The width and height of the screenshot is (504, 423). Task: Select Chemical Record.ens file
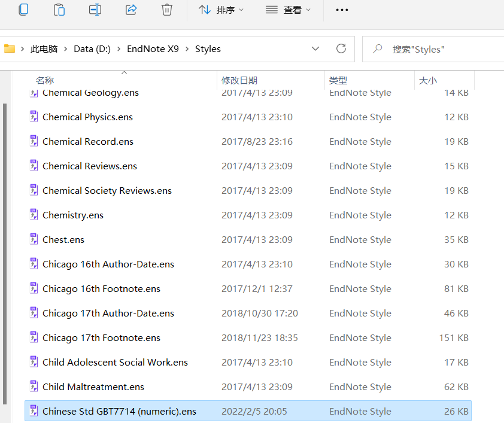pos(248,142)
